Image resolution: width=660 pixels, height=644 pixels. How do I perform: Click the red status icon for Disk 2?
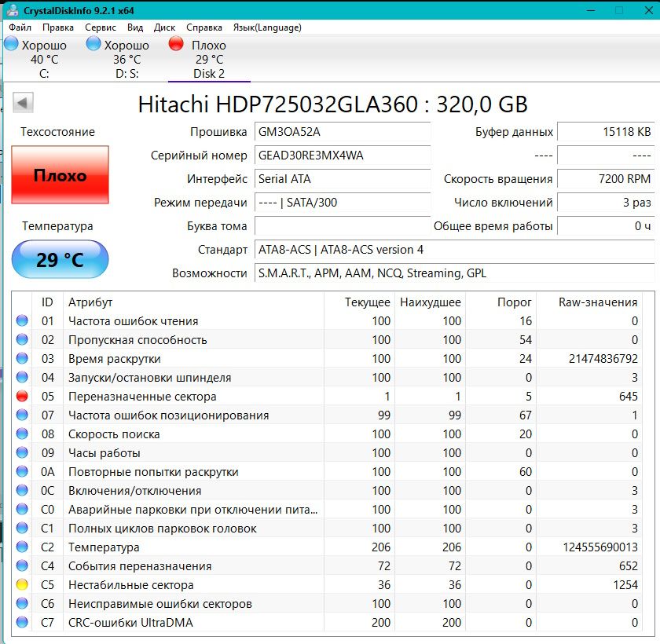176,44
